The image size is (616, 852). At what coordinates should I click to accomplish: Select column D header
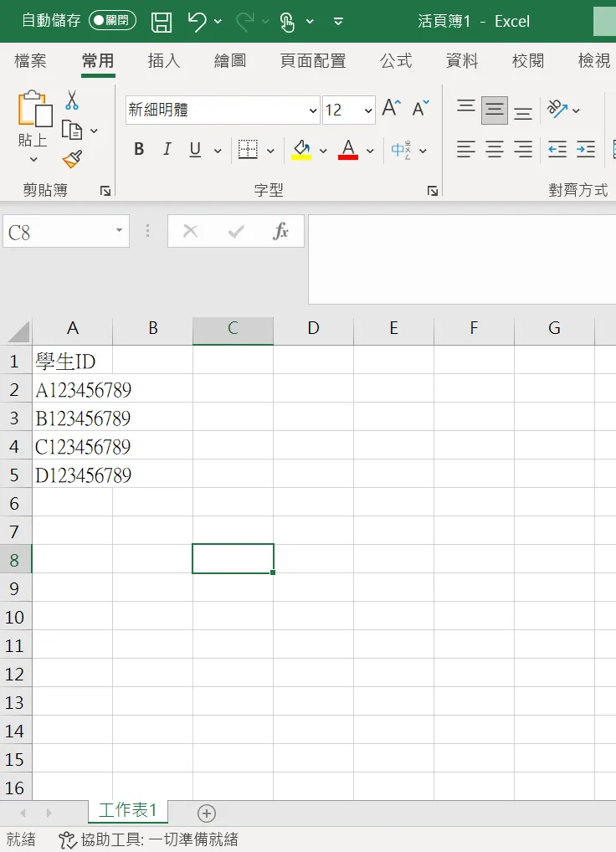pos(313,328)
